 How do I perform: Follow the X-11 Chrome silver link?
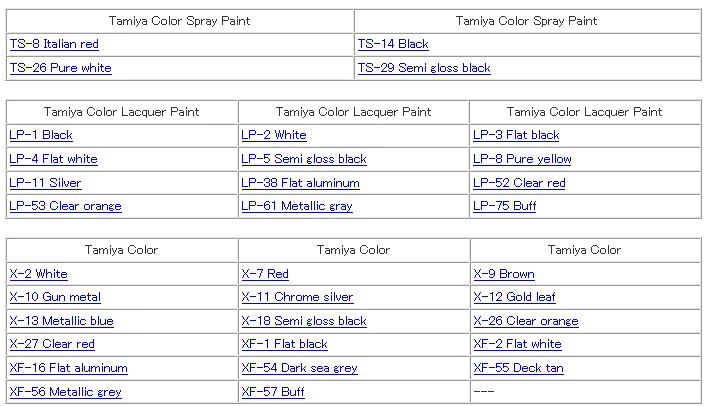(x=297, y=297)
